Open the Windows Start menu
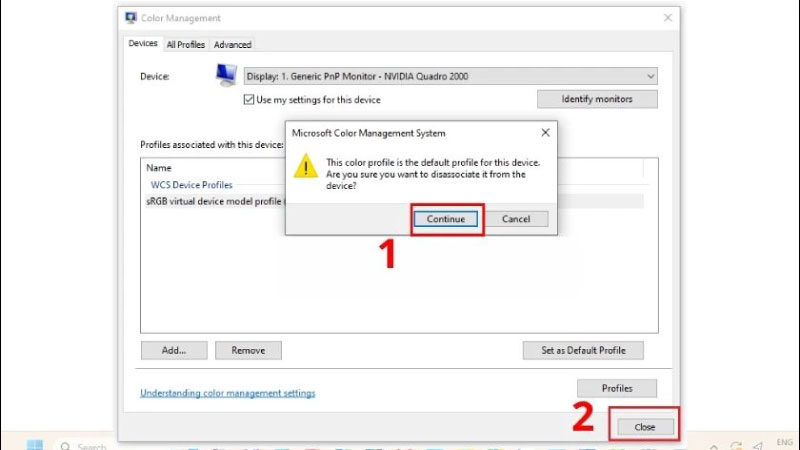Viewport: 800px width, 450px height. pos(35,445)
